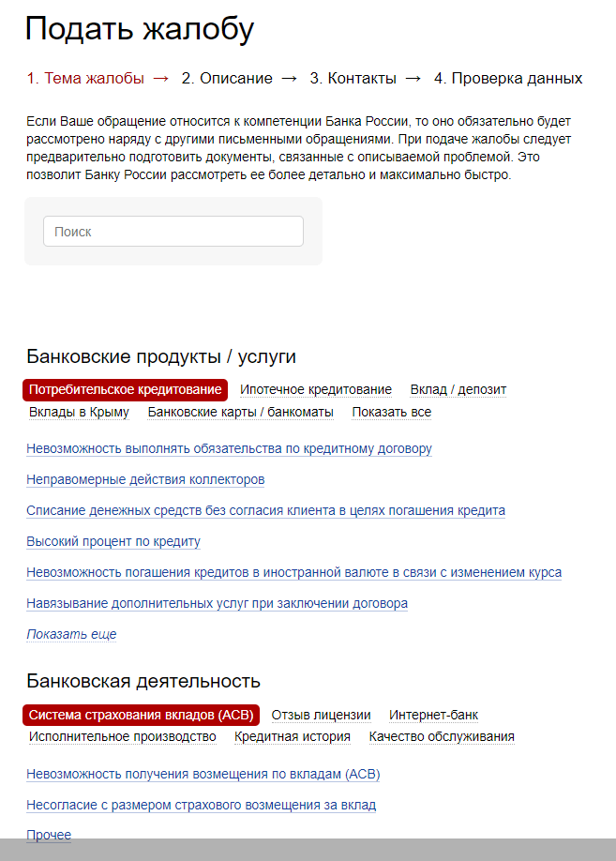Viewport: 616px width, 861px height.
Task: Select Система страхования вкладов (АСВ) category
Action: coord(141,715)
